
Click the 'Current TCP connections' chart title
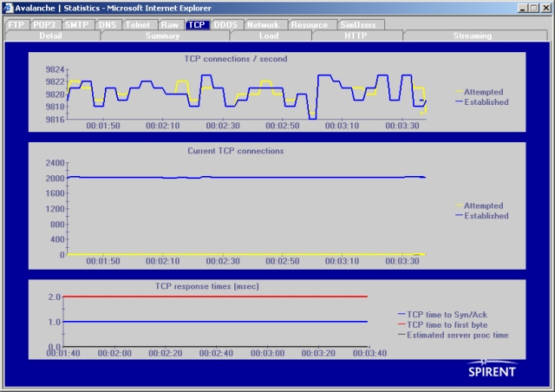236,151
